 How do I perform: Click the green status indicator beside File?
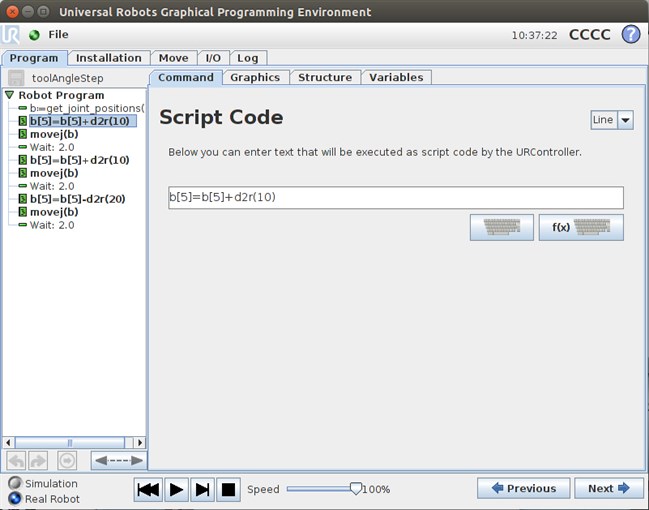34,35
